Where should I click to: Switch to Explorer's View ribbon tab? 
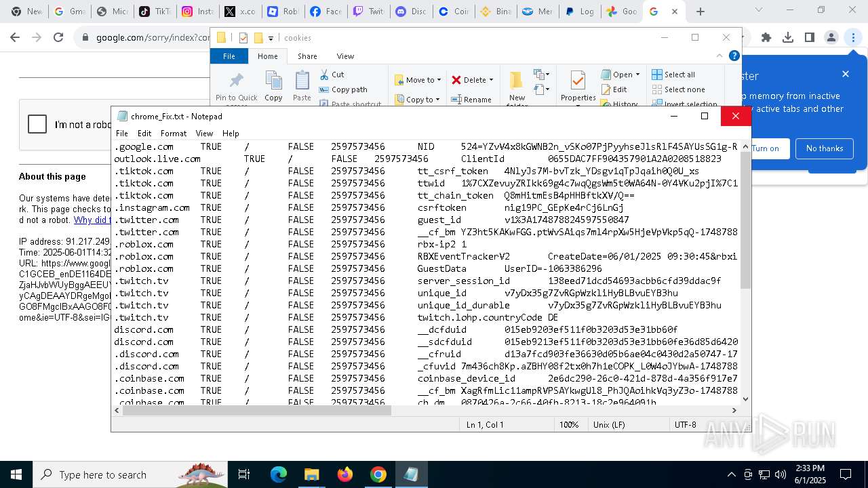coord(345,56)
